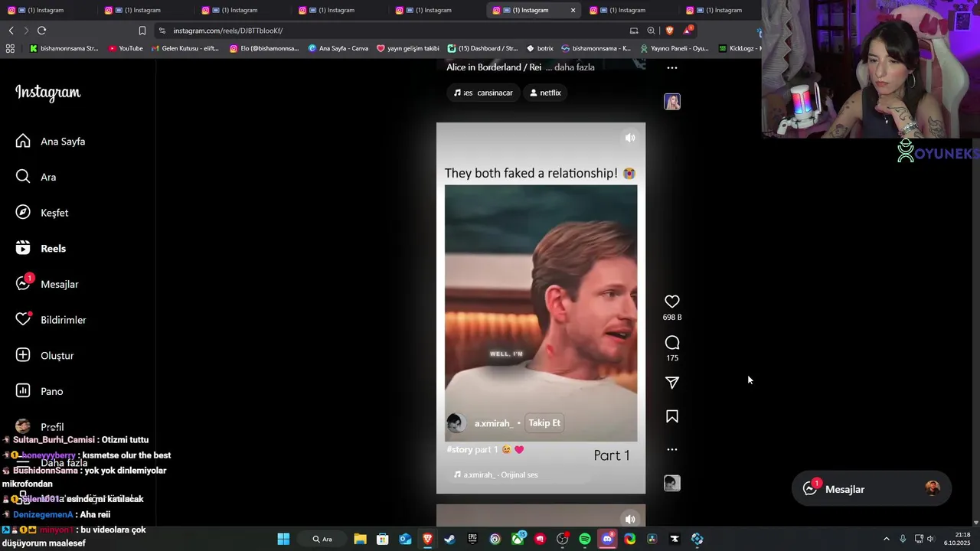Click the instagram.com address bar URL
The image size is (980, 551).
227,31
